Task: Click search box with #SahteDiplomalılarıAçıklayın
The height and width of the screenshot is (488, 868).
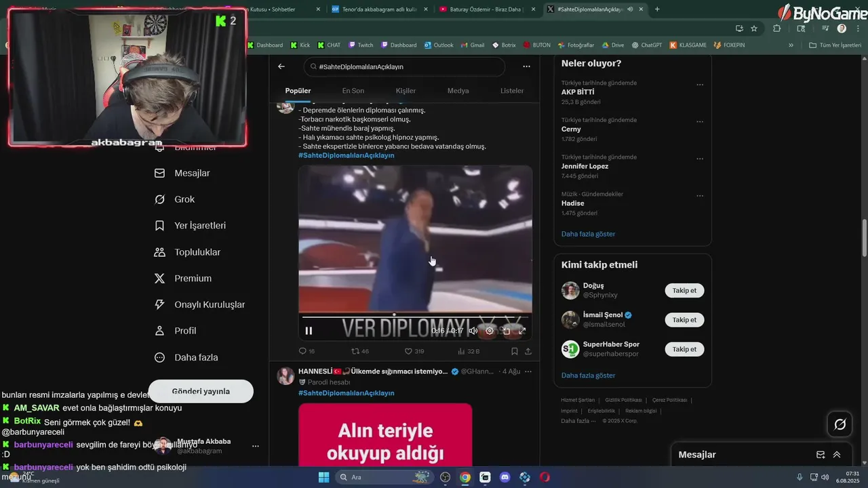Action: 404,66
